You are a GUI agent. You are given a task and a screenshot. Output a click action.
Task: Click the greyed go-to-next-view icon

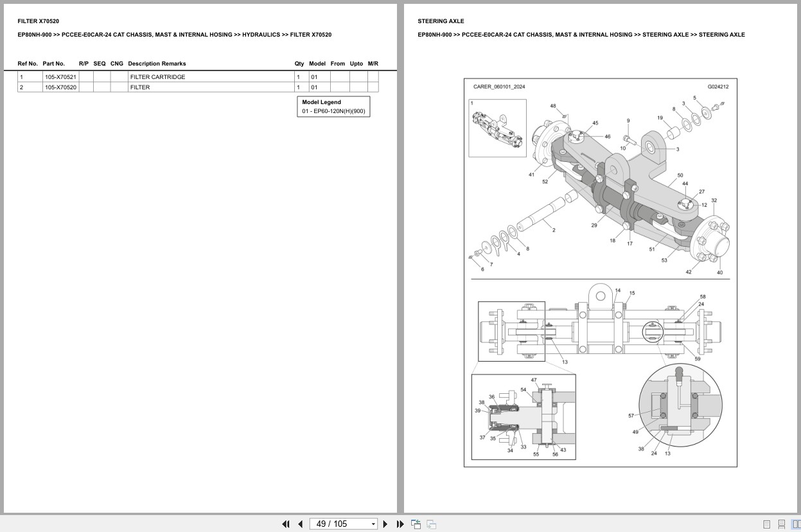coord(432,524)
